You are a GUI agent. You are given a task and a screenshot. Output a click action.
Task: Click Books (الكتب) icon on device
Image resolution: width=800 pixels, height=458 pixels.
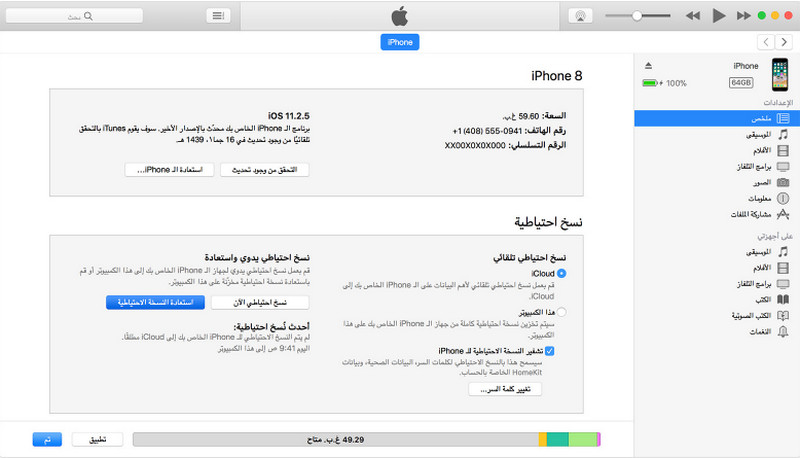point(783,299)
